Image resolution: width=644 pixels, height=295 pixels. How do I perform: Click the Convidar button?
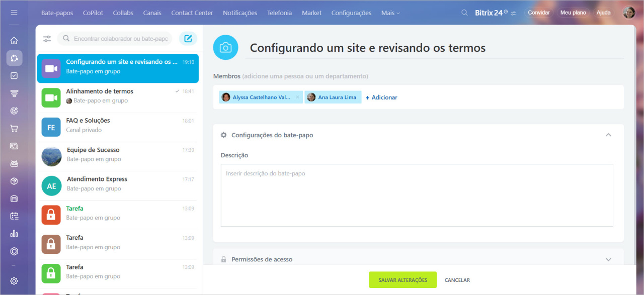click(538, 13)
